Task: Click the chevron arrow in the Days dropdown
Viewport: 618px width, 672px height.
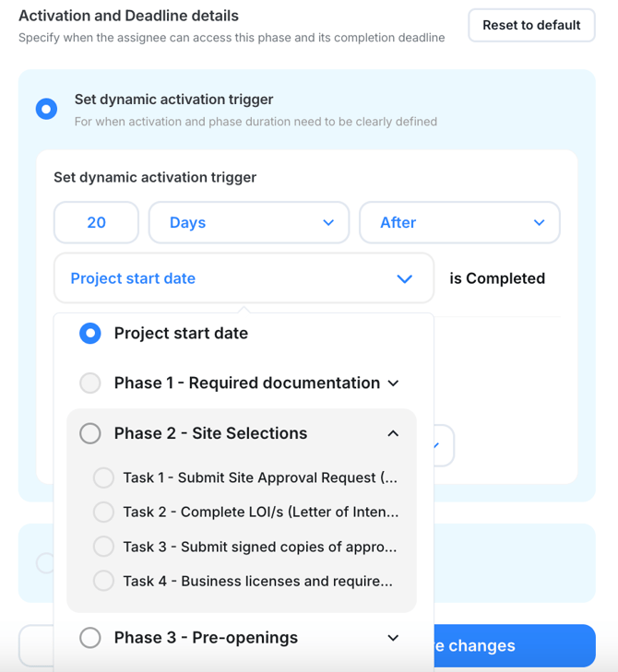Action: click(x=328, y=223)
